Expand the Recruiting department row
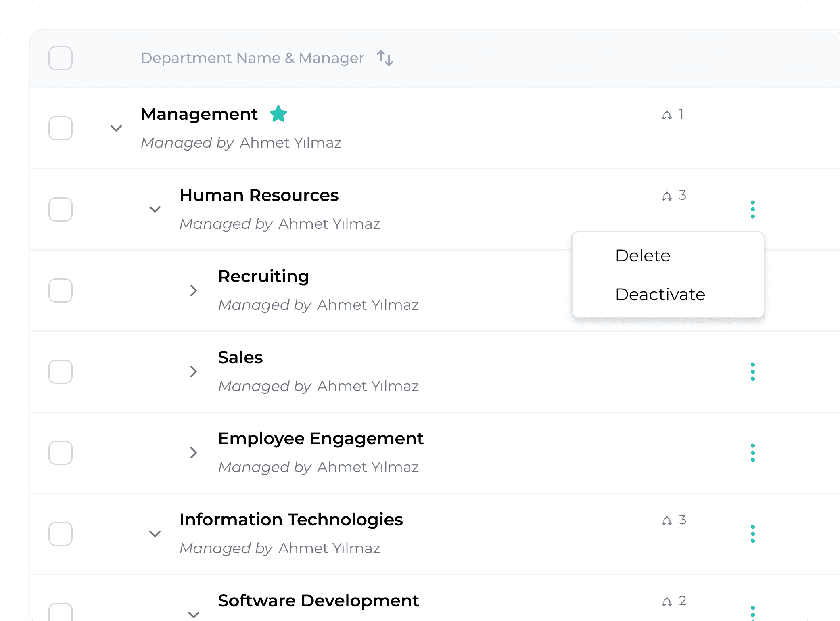Screen dimensions: 840x621 point(194,291)
